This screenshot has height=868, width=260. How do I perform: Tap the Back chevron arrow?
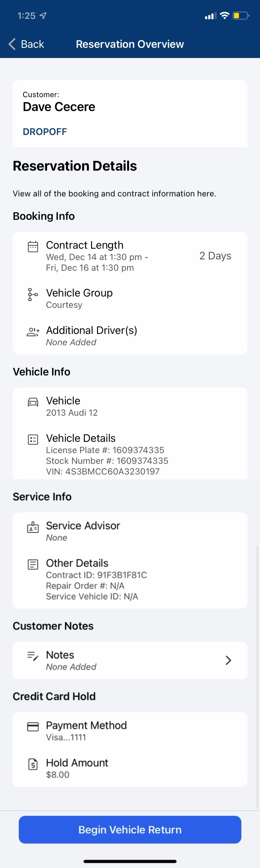click(12, 44)
